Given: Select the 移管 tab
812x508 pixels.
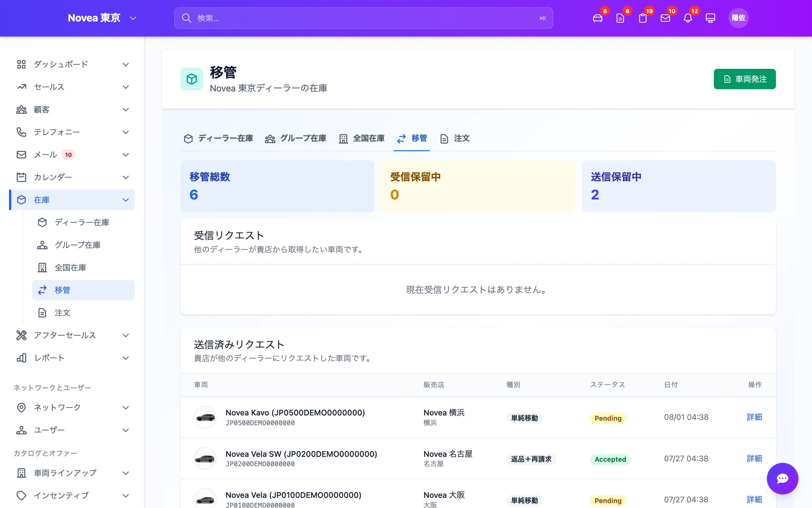Looking at the screenshot, I should (412, 138).
